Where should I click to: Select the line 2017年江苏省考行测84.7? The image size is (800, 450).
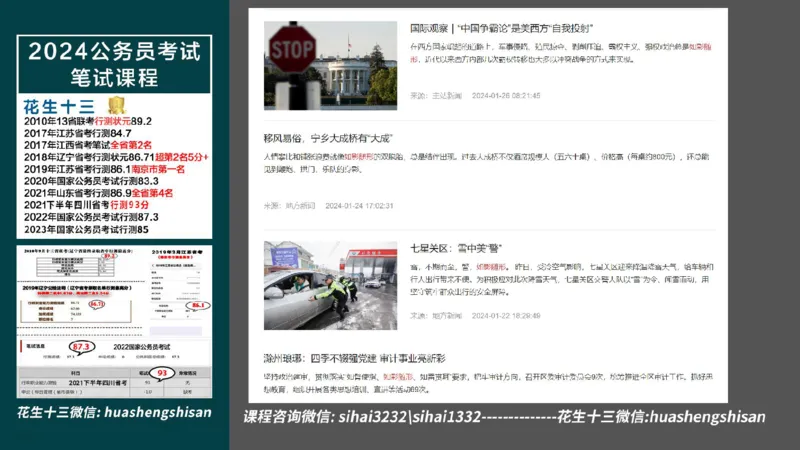point(78,133)
